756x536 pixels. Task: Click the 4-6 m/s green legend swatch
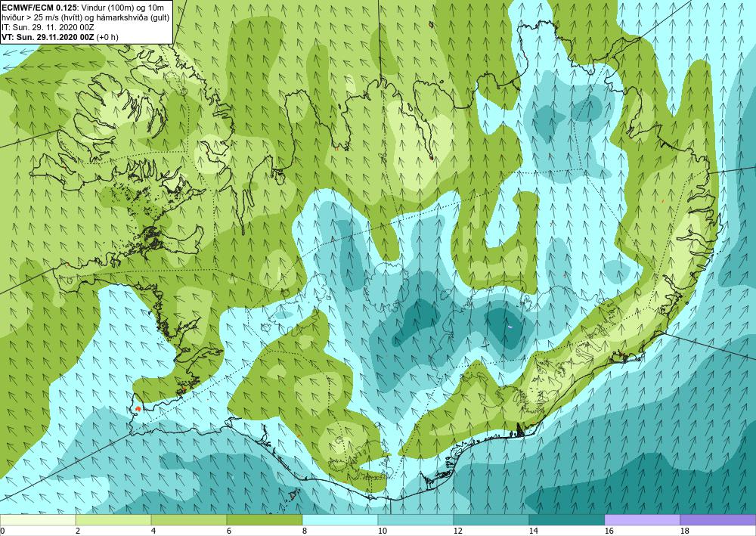pos(189,519)
